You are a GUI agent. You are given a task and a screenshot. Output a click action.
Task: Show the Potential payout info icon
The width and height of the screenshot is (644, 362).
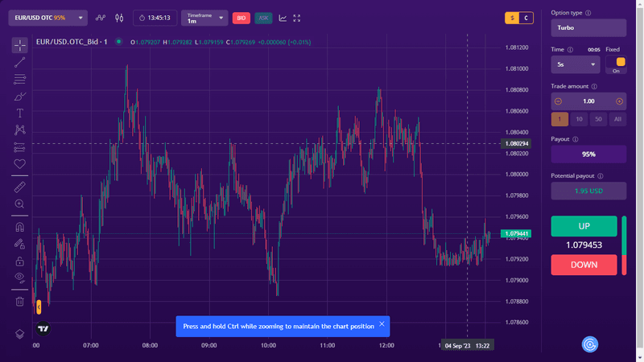point(601,176)
